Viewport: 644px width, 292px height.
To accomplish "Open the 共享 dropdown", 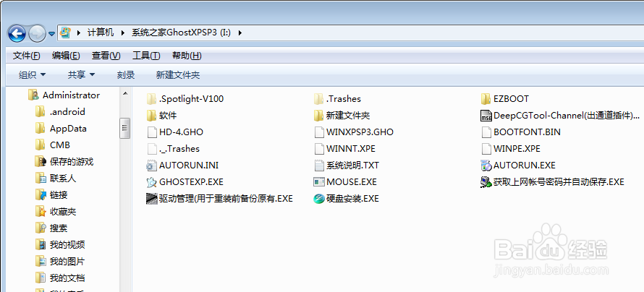I will (x=81, y=74).
